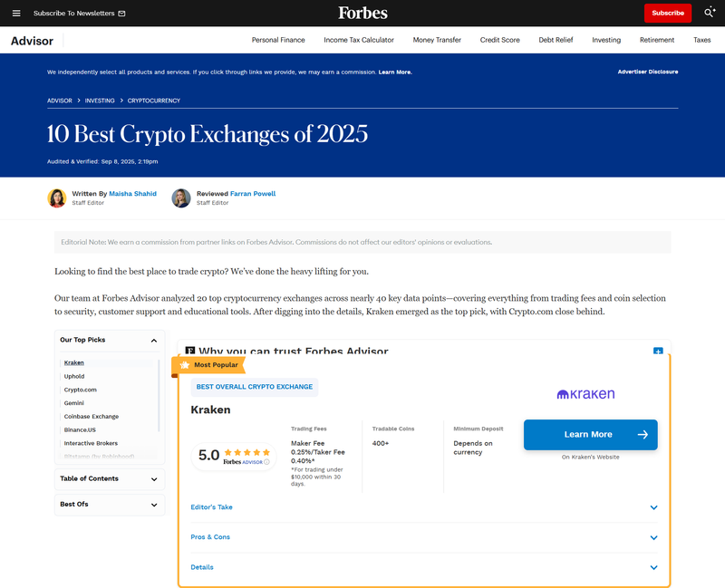Select Uphold in Top Picks list
This screenshot has height=588, width=725.
click(74, 376)
